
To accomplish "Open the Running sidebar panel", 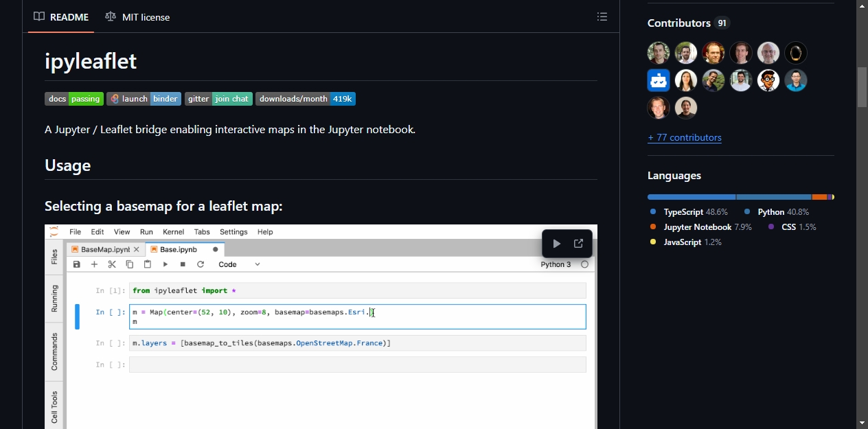I will [x=54, y=299].
